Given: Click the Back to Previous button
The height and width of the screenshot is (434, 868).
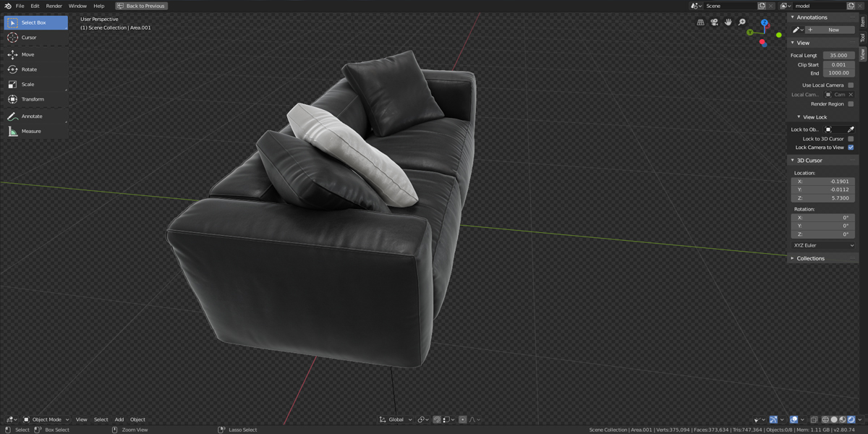Looking at the screenshot, I should [142, 6].
